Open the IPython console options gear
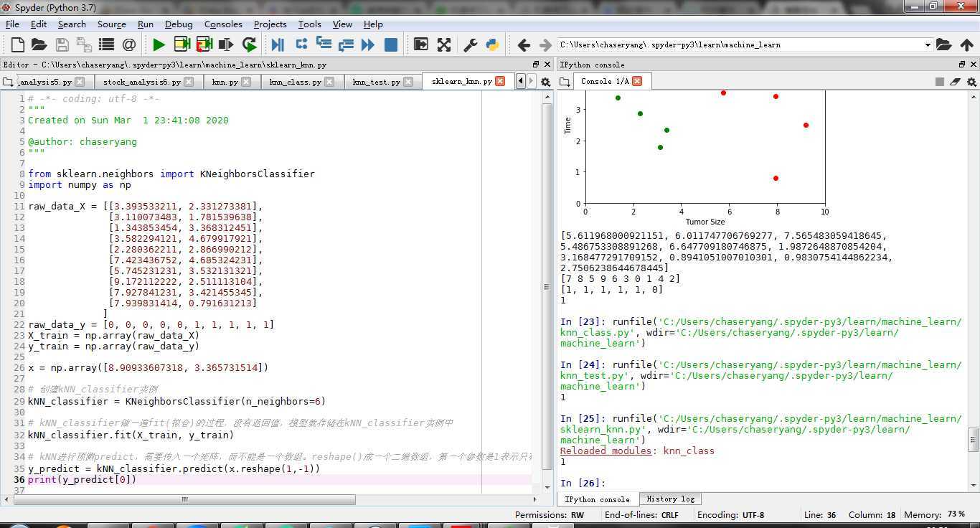The height and width of the screenshot is (528, 980). pos(972,82)
